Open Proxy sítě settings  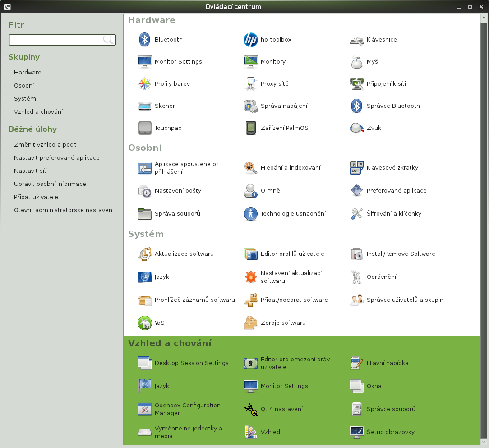click(250, 83)
